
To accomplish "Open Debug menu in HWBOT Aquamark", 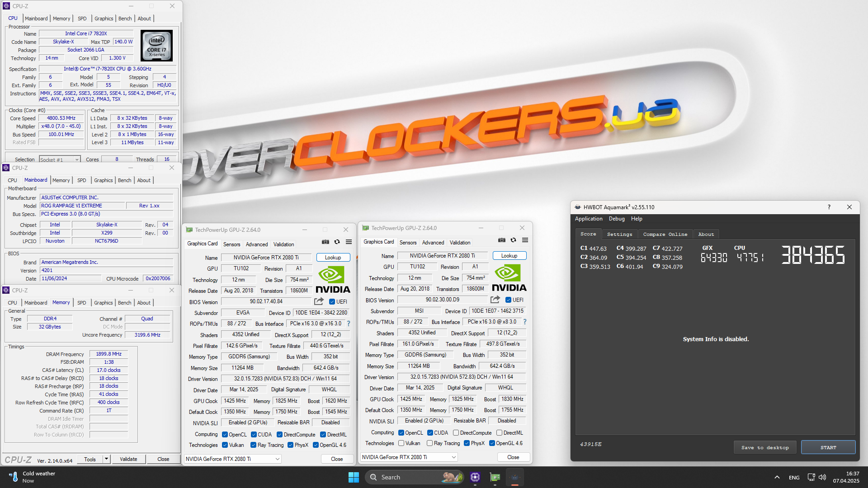I will [617, 219].
